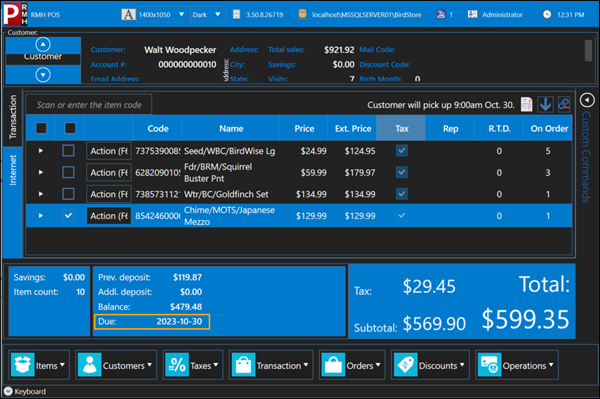
Task: Click the item code entry field
Action: 89,104
